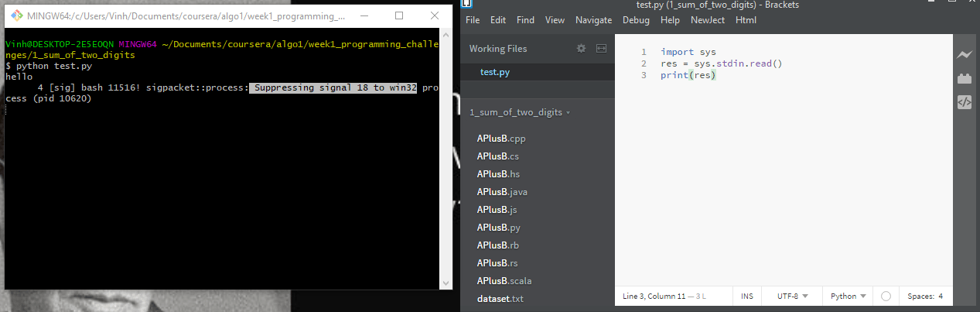This screenshot has height=312, width=980.
Task: Toggle INS insert/overwrite mode
Action: click(x=746, y=297)
